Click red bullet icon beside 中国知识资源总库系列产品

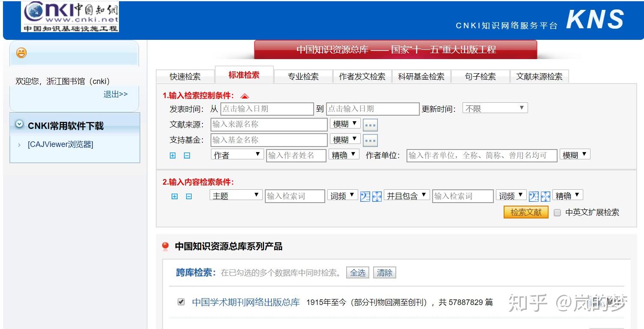[166, 246]
